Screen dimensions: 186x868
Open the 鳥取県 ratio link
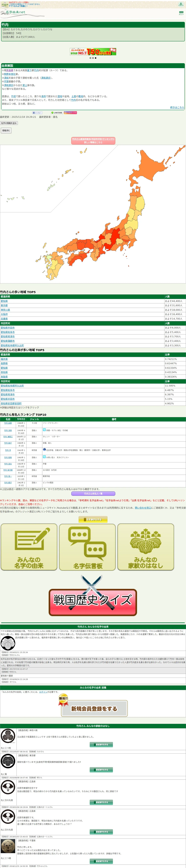[4, 376]
